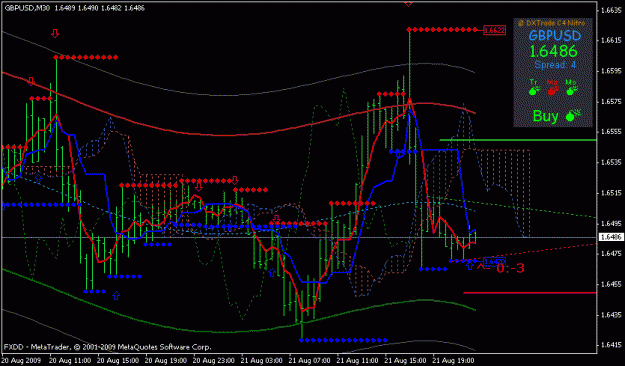The height and width of the screenshot is (366, 625).
Task: Click the 1.6615 price scale label
Action: click(611, 41)
